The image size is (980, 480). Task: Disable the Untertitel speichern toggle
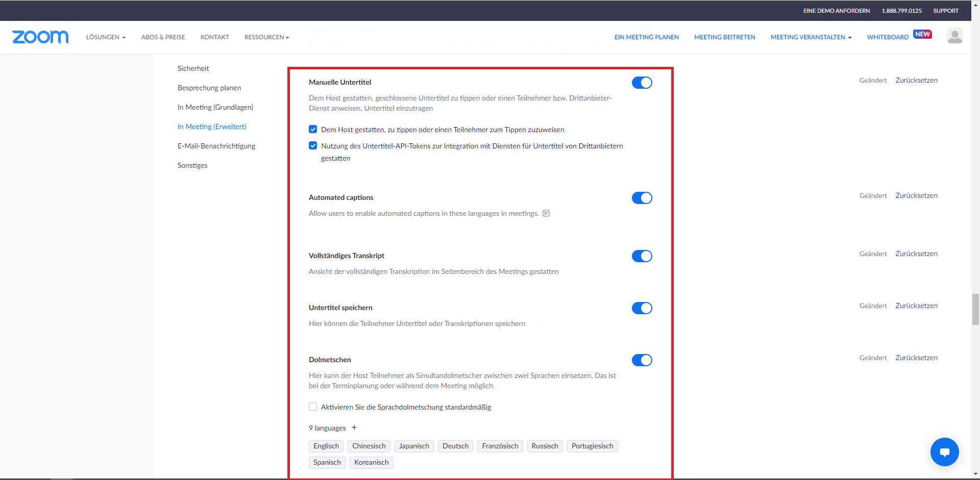pos(642,308)
